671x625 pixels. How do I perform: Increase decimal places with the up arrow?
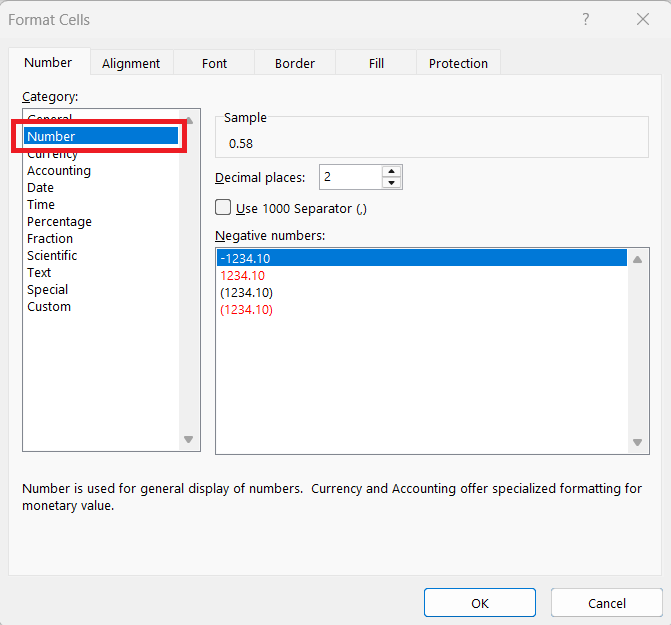[x=391, y=171]
